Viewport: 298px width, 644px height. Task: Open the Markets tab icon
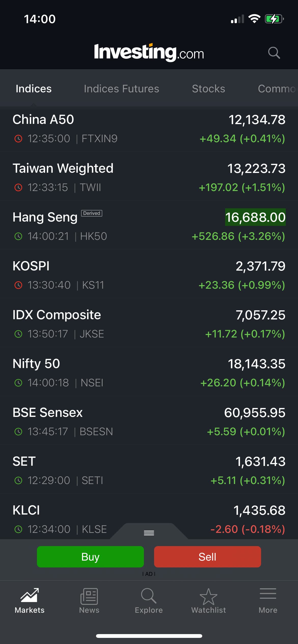point(30,595)
